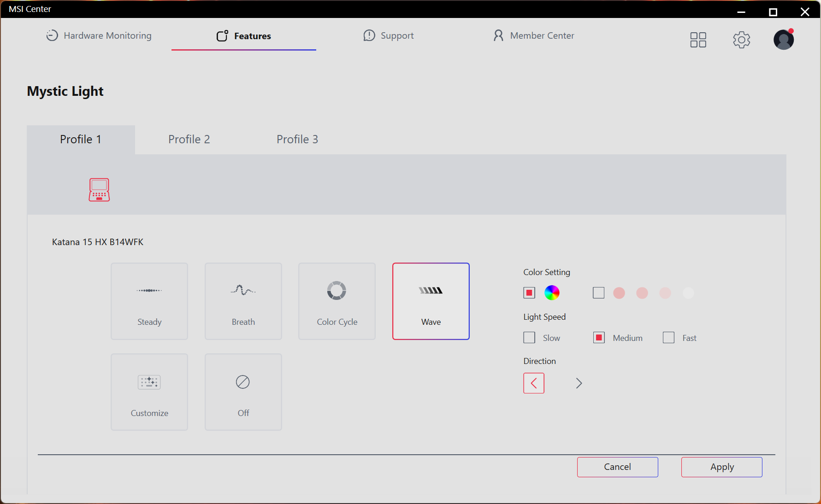Open the user profile avatar
821x504 pixels.
click(783, 40)
